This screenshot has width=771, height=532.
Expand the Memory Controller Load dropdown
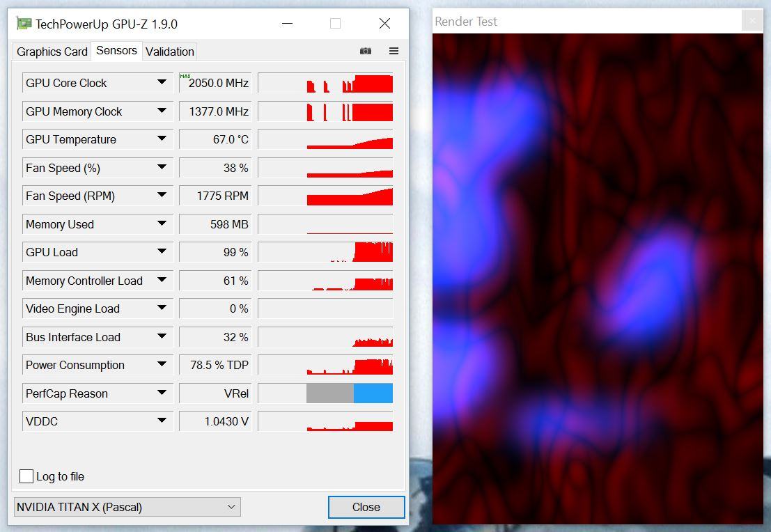(162, 280)
